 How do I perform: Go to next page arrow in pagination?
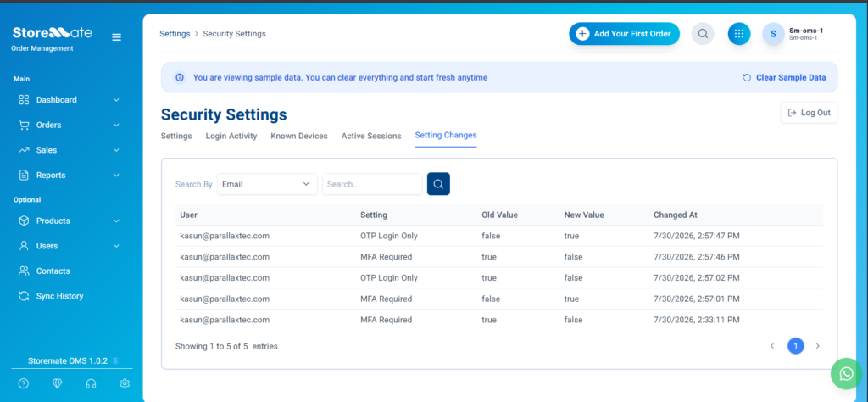click(818, 346)
